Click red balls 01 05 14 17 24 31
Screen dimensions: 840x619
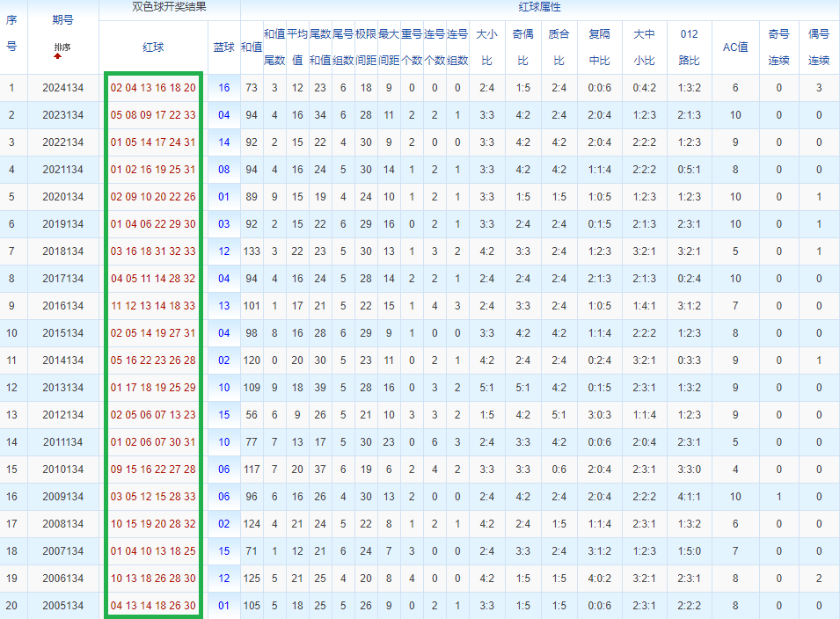click(x=153, y=142)
